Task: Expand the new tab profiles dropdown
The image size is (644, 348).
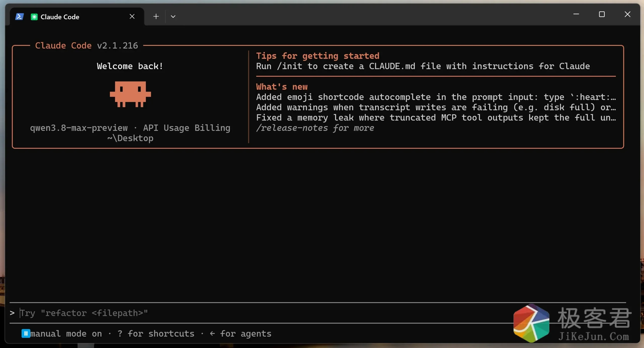Action: click(x=173, y=17)
